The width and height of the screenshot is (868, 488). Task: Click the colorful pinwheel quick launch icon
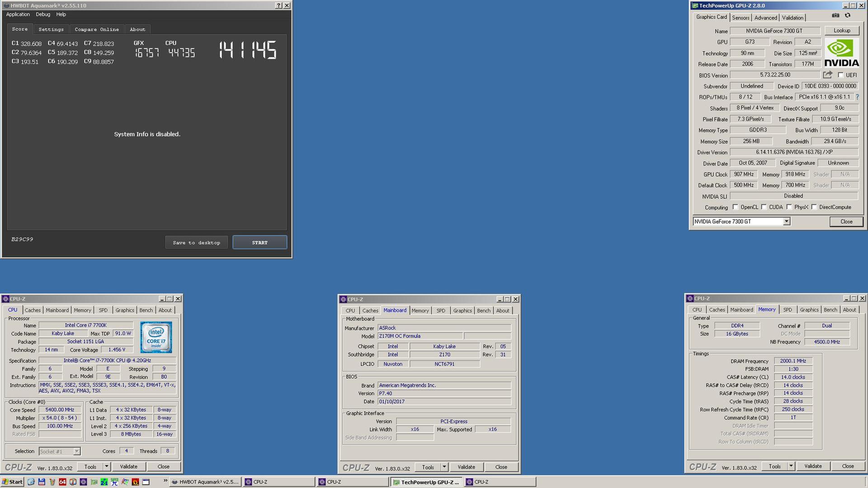point(125,482)
